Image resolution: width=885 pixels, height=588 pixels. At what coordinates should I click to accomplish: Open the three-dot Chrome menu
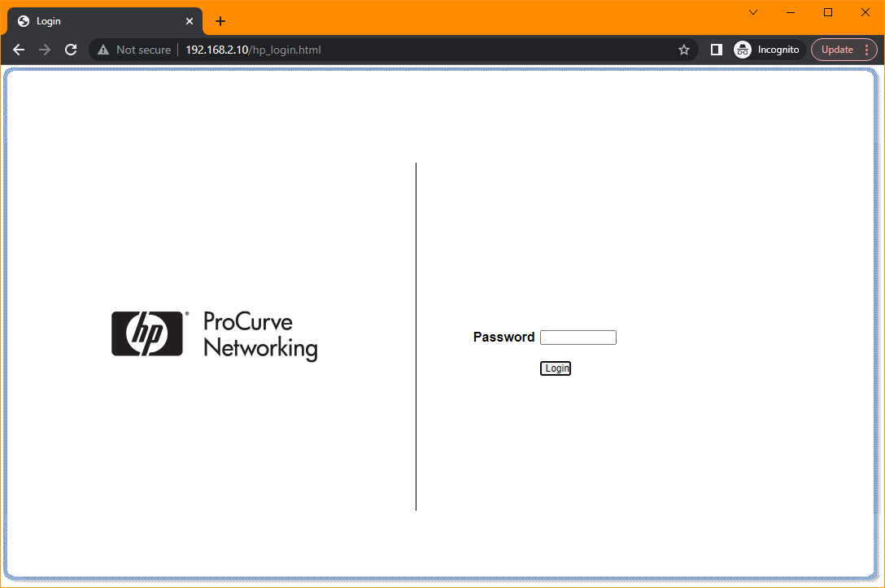[x=866, y=50]
